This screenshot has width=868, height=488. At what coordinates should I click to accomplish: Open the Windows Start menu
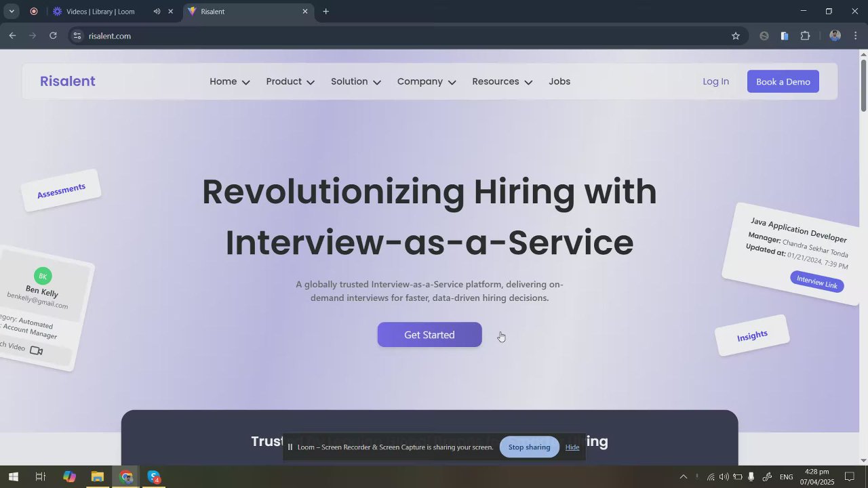[13, 477]
